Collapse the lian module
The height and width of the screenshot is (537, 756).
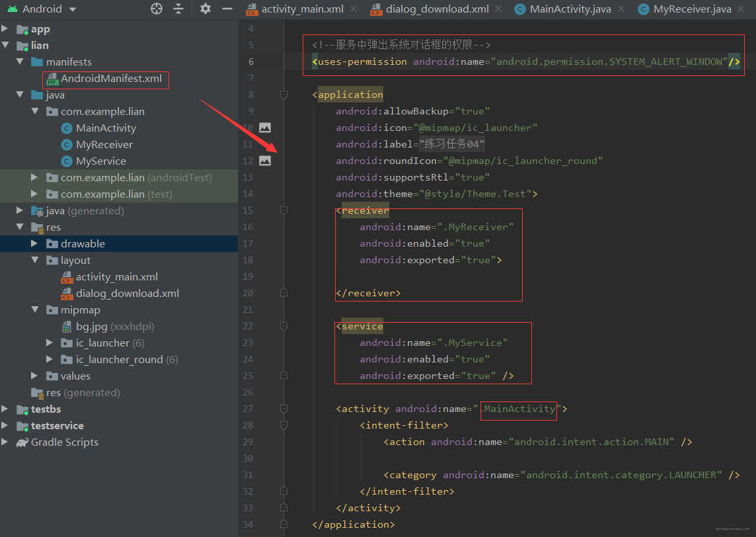(x=5, y=45)
